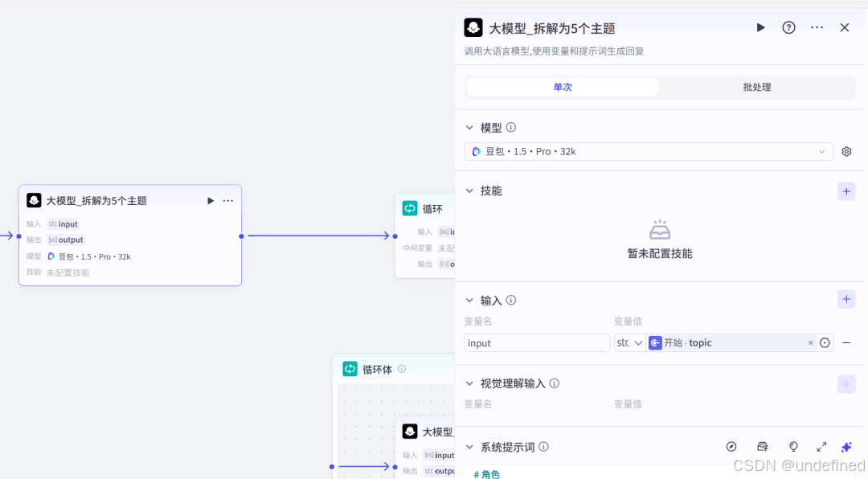
Task: Edit the input variable name field
Action: (x=537, y=343)
